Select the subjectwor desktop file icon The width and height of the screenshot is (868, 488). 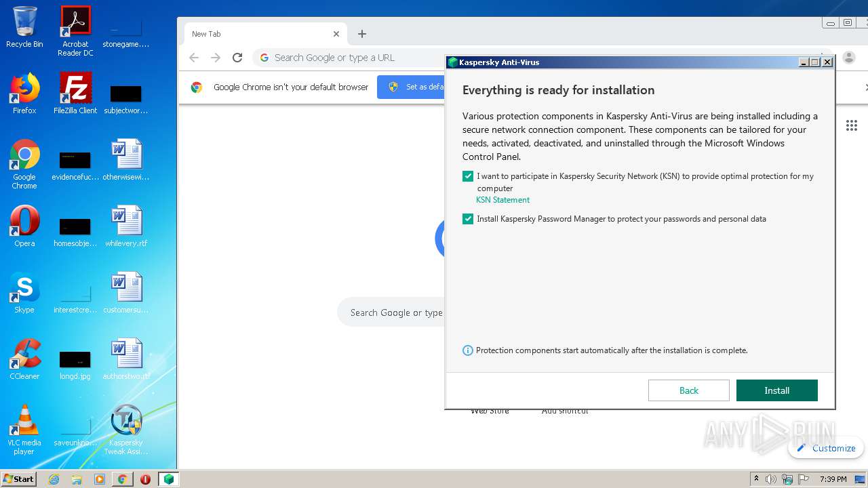(125, 98)
